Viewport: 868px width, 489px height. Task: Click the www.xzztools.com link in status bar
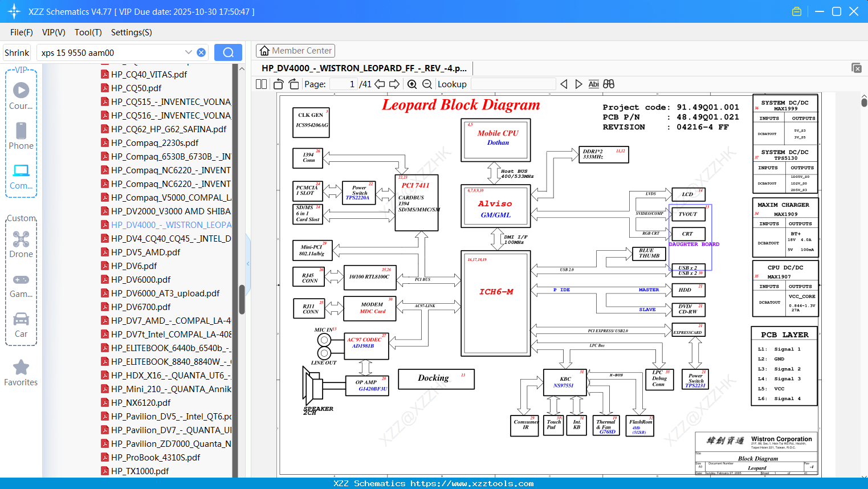tap(472, 483)
